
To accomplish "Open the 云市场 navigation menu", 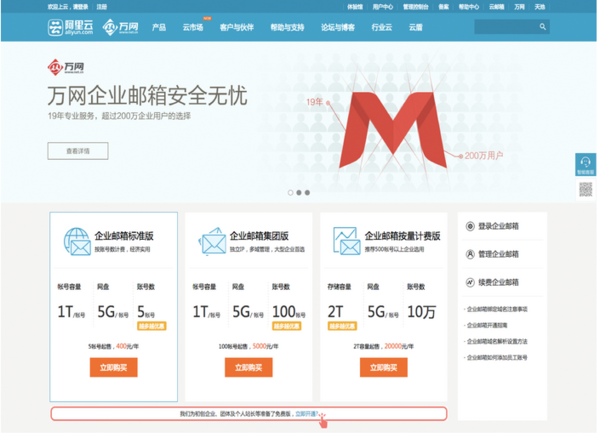I will click(x=193, y=28).
